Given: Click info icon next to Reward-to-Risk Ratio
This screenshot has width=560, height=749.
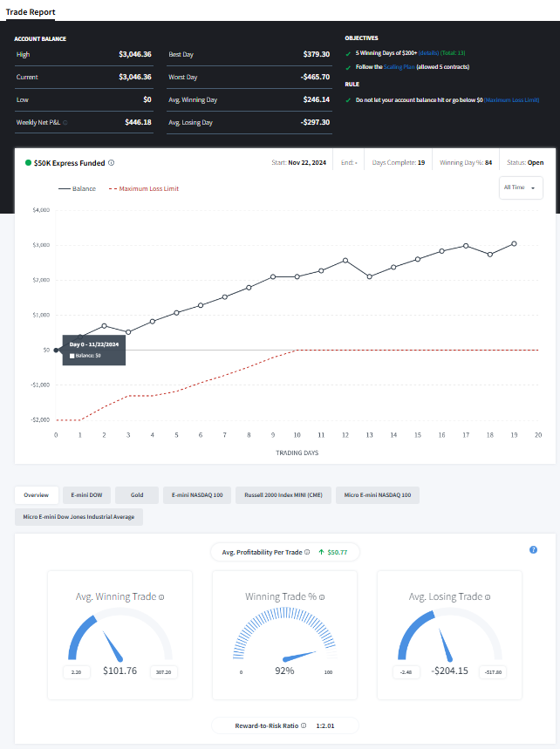Looking at the screenshot, I should [x=304, y=725].
